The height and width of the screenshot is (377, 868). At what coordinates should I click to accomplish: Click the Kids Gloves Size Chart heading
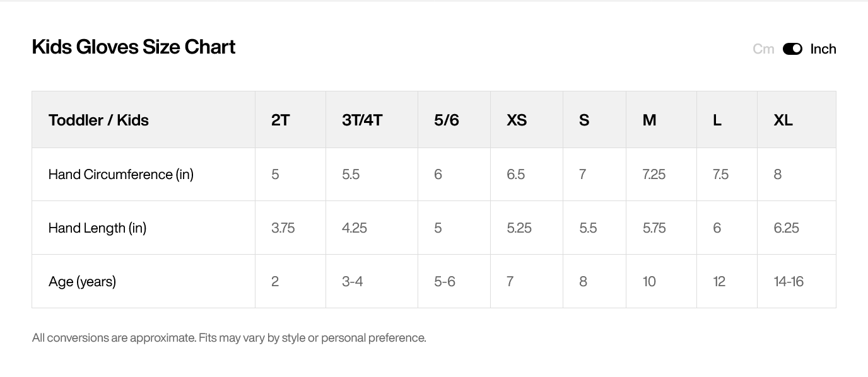134,47
